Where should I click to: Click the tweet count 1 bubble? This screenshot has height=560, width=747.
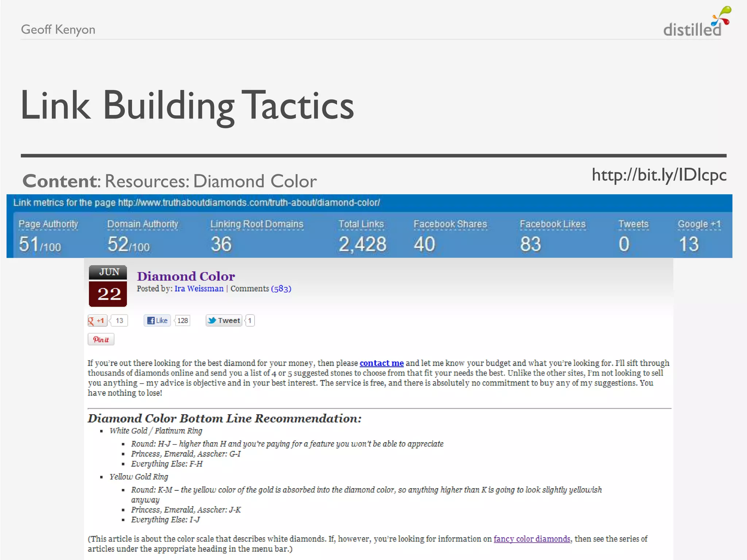point(250,321)
